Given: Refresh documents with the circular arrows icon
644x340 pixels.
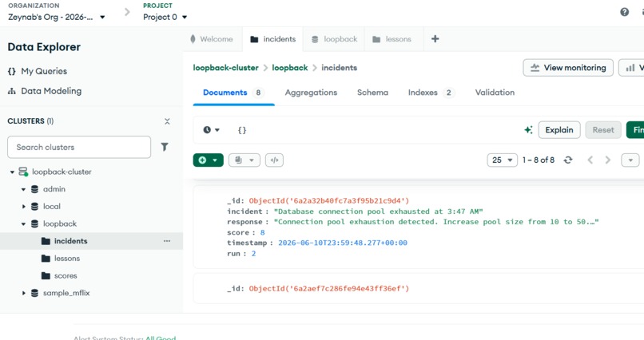Looking at the screenshot, I should click(568, 160).
